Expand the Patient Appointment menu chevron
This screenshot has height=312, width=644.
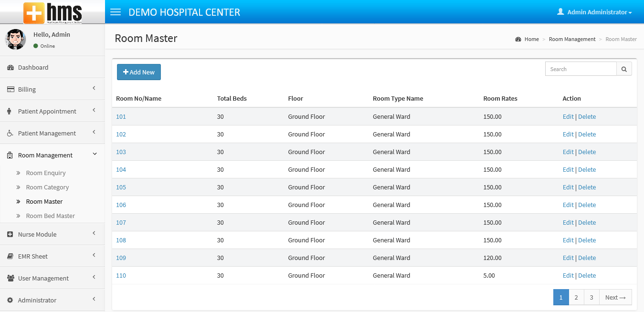[x=94, y=110]
